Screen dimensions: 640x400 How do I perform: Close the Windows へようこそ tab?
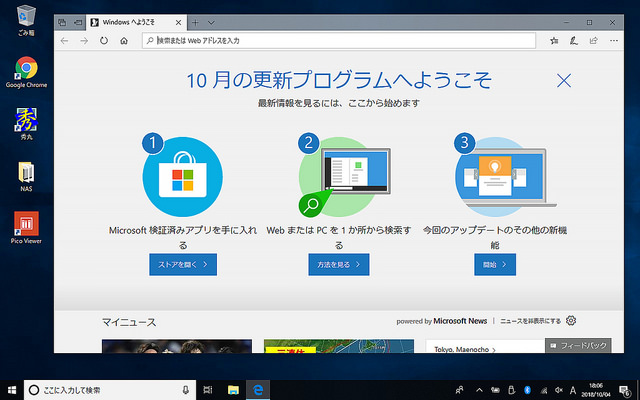178,22
